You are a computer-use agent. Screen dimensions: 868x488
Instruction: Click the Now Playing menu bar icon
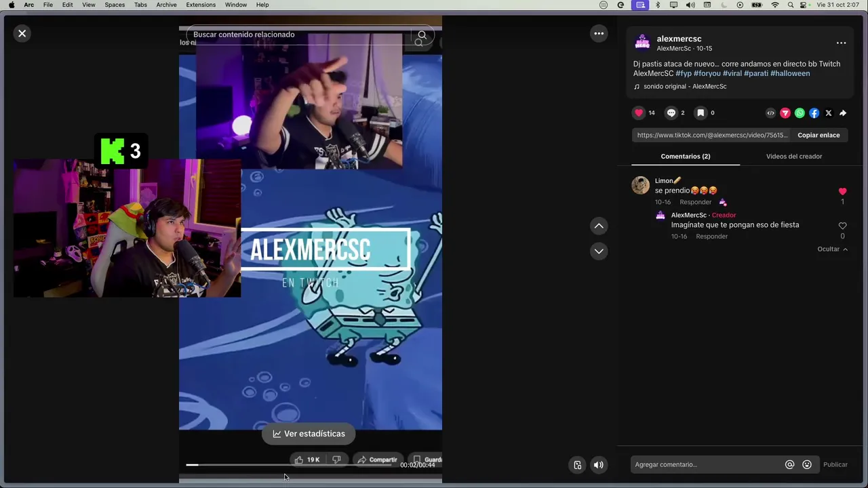pos(740,5)
